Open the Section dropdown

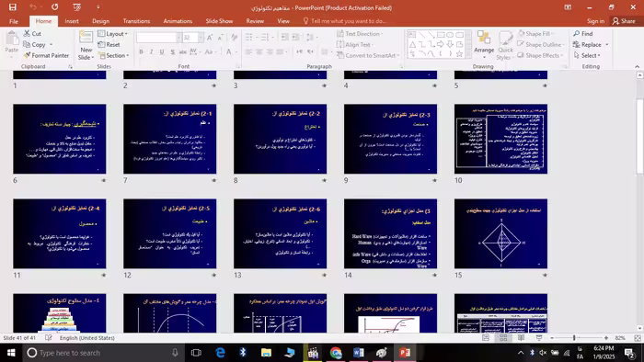coord(114,55)
